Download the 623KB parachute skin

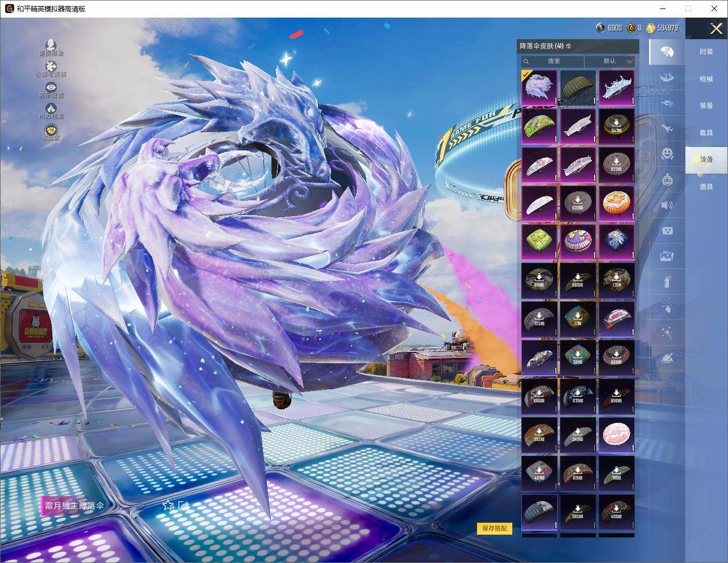tap(617, 165)
